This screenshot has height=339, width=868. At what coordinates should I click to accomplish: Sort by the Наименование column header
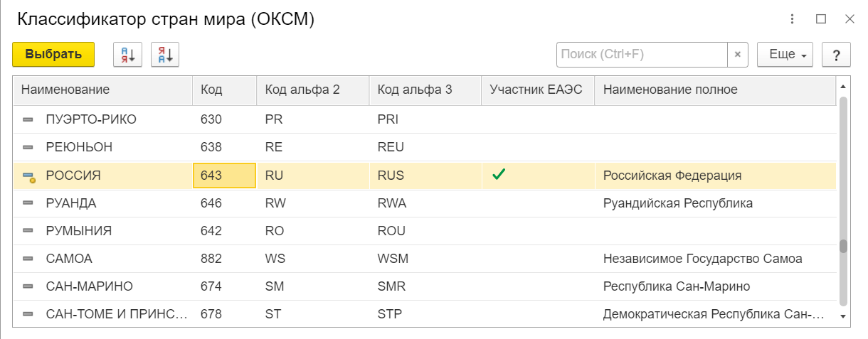pyautogui.click(x=65, y=90)
